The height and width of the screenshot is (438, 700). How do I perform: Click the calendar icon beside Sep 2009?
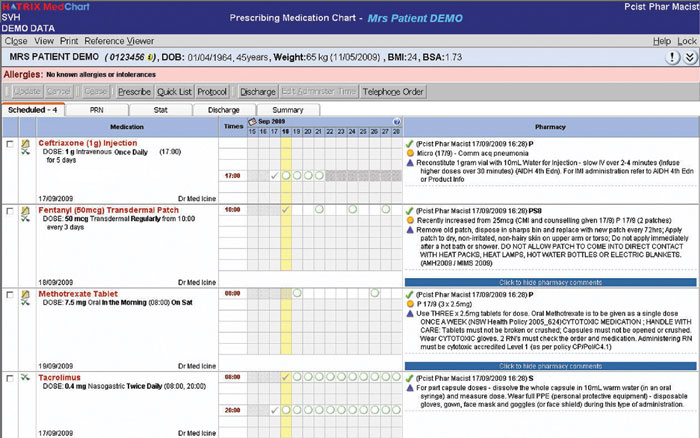[251, 120]
